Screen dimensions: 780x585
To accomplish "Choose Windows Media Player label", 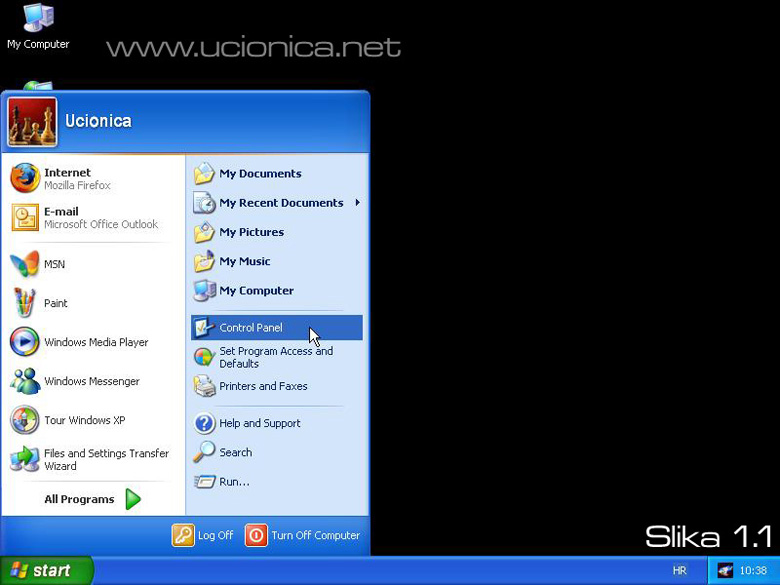I will (x=96, y=342).
